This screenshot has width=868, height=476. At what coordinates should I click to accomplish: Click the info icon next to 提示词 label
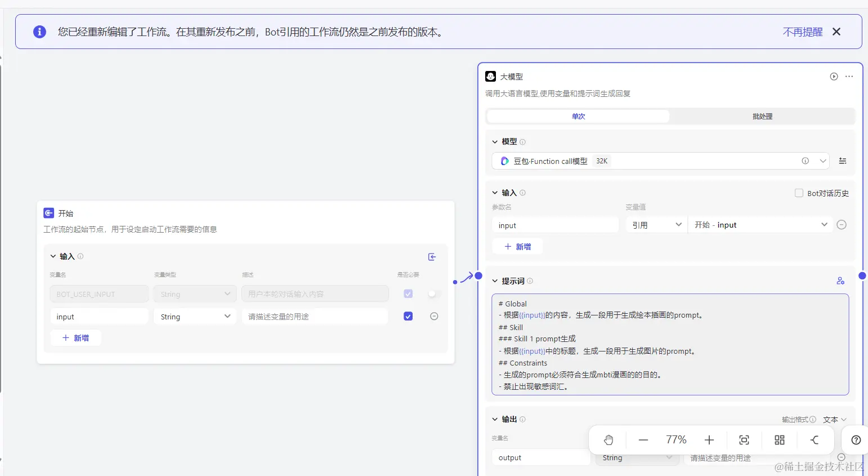click(x=530, y=281)
